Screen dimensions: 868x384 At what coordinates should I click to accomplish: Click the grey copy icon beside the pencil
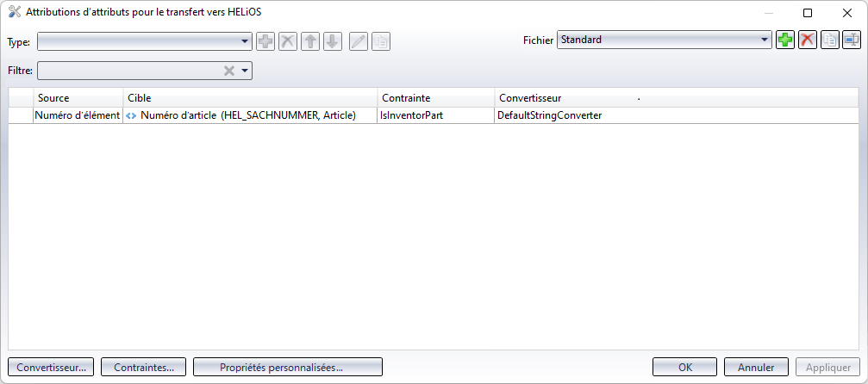(x=381, y=41)
